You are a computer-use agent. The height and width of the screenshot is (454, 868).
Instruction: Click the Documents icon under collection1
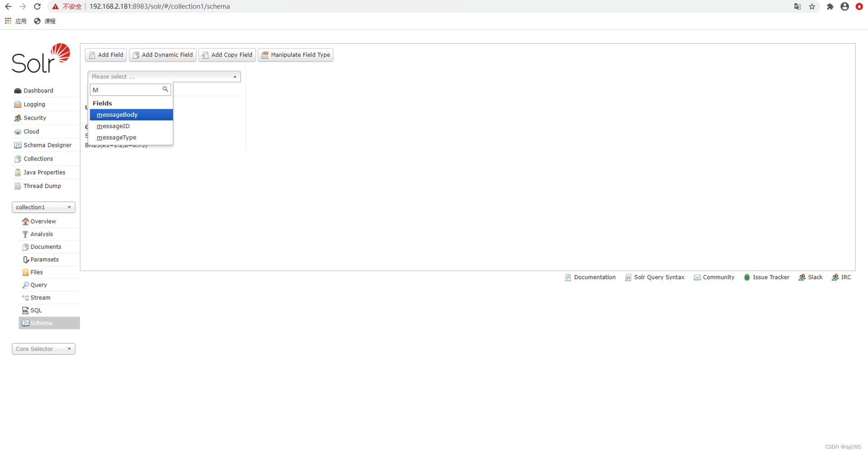tap(25, 247)
